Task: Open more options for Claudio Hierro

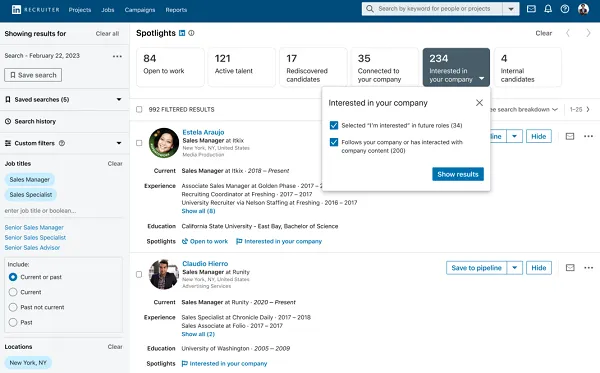Action: coord(589,268)
